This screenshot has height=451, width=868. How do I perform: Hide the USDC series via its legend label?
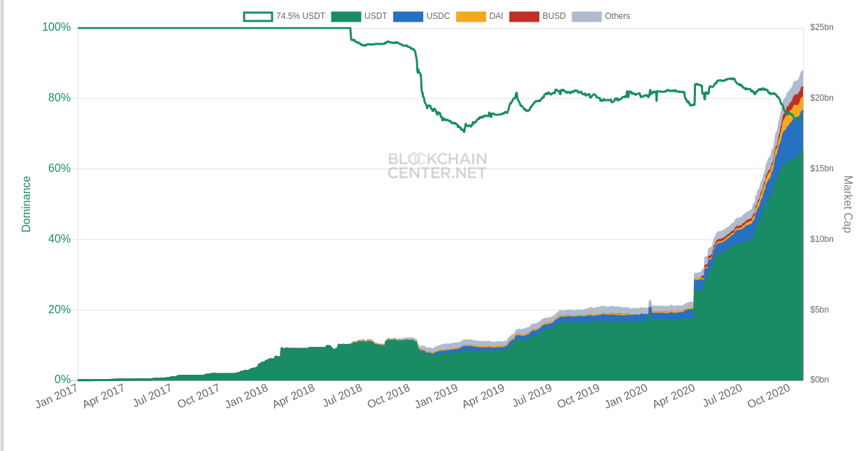(x=438, y=16)
